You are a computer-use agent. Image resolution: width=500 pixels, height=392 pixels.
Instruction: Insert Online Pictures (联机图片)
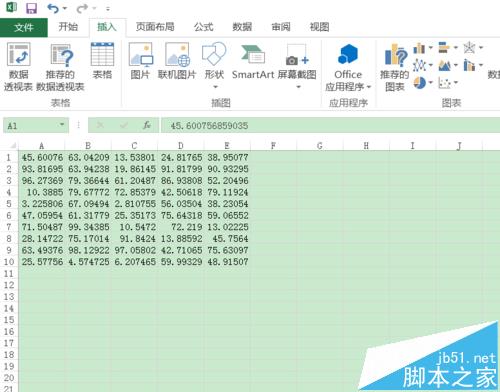coord(177,61)
